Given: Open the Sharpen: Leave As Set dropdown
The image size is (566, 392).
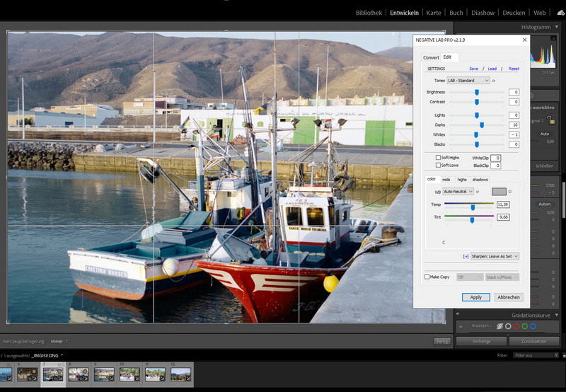Looking at the screenshot, I should [495, 256].
